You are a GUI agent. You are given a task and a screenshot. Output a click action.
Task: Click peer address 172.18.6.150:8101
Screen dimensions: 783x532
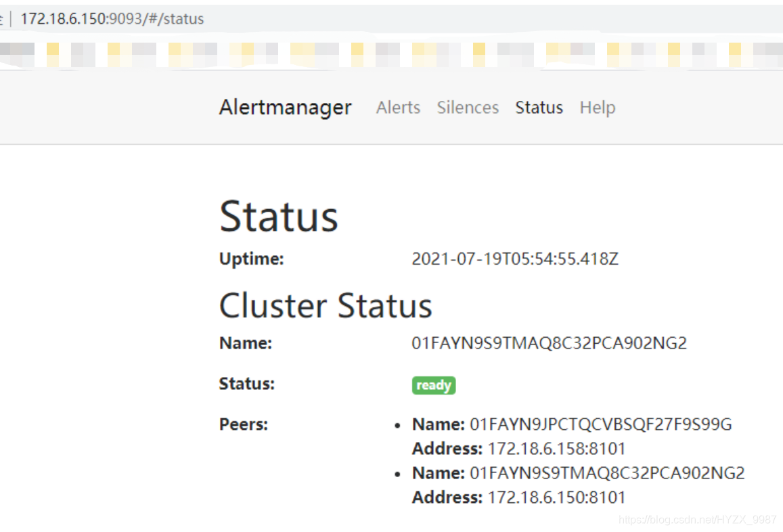point(556,497)
